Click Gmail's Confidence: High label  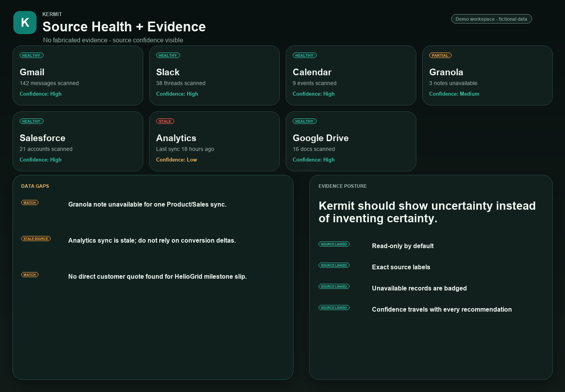click(x=40, y=94)
